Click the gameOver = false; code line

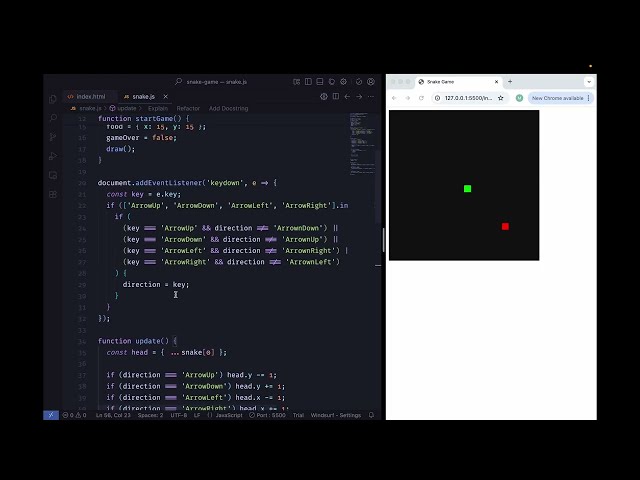[x=141, y=138]
